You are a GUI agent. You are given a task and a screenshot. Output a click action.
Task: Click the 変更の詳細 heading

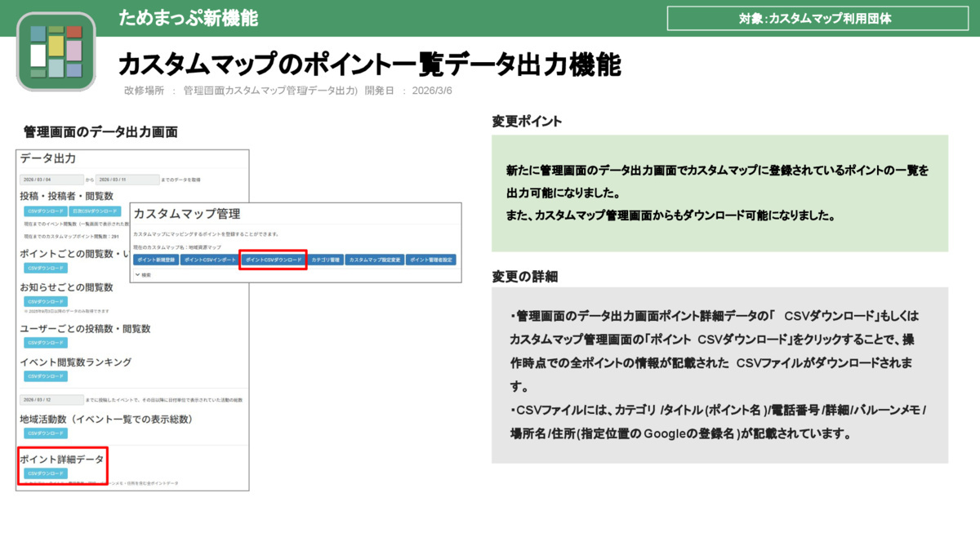point(524,276)
